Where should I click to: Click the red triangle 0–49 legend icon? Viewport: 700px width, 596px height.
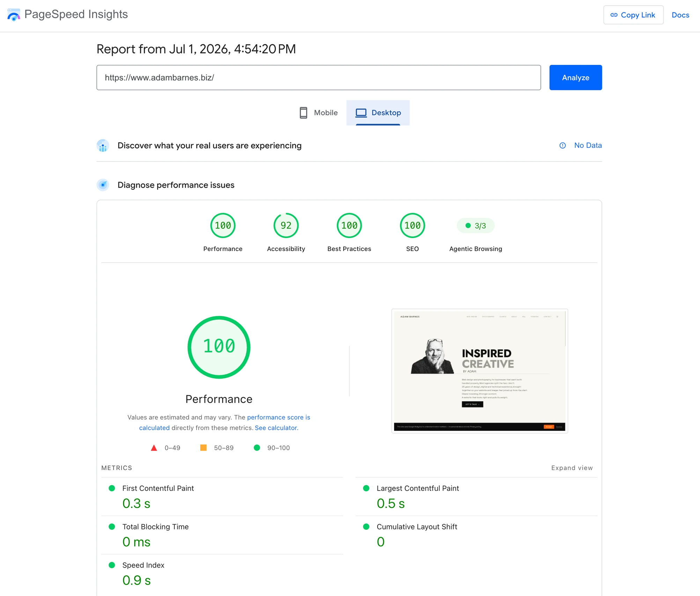154,448
